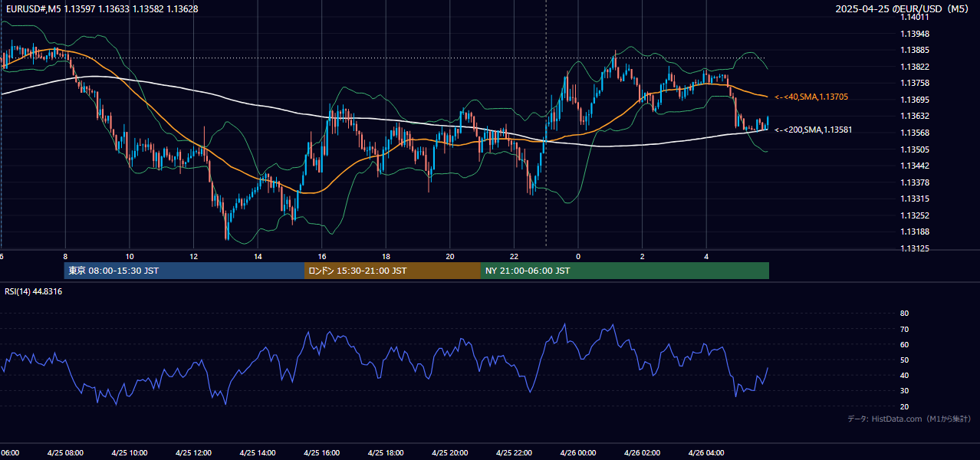Click hour tick 12 under price chart

(x=193, y=256)
